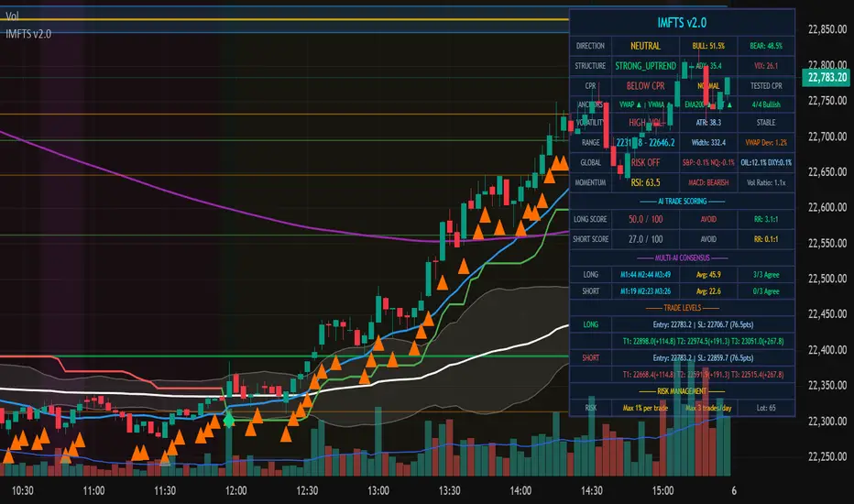The height and width of the screenshot is (504, 854).
Task: Click the MULTI-AI CONSENSUS section header
Action: pos(682,257)
